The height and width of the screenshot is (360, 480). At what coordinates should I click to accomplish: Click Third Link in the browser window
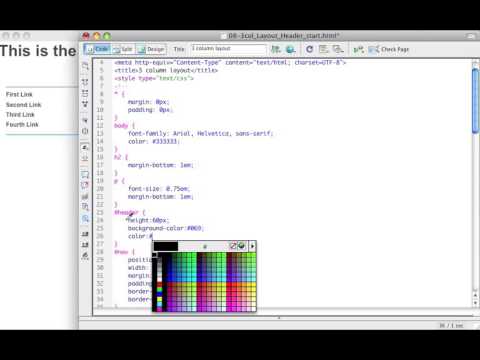click(20, 115)
